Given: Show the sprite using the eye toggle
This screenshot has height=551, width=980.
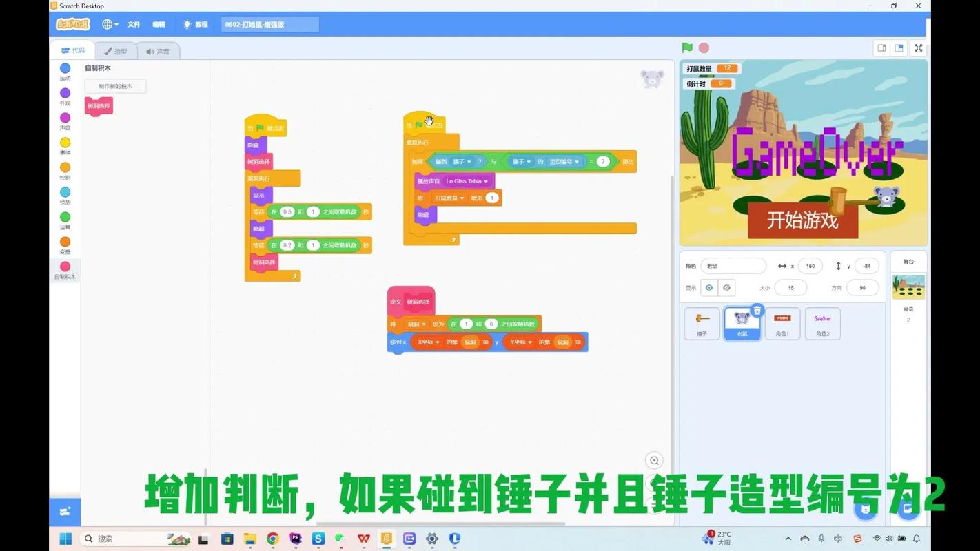Looking at the screenshot, I should (709, 287).
